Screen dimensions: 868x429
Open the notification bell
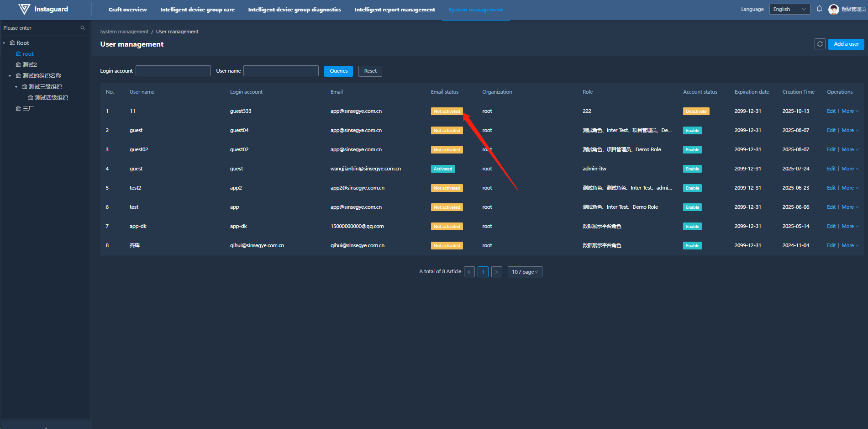819,9
